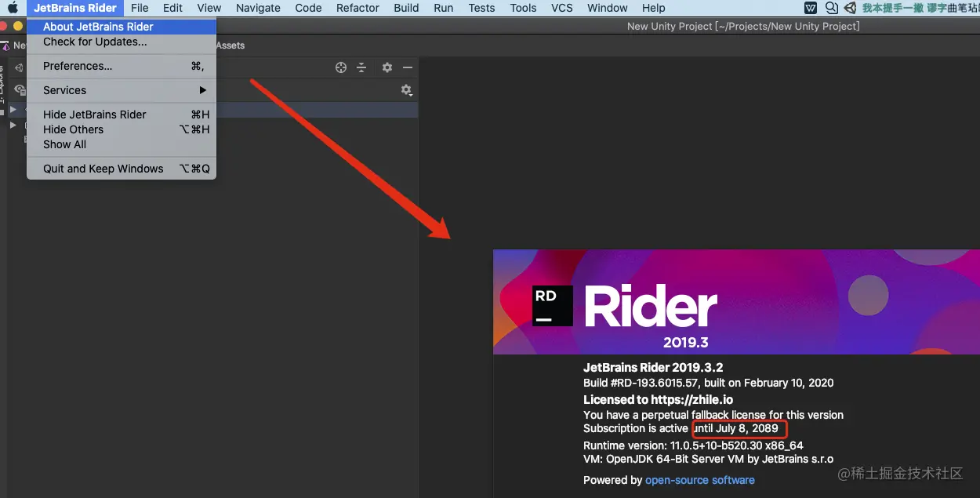Viewport: 980px width, 498px height.
Task: Open the Code menu
Action: [308, 8]
